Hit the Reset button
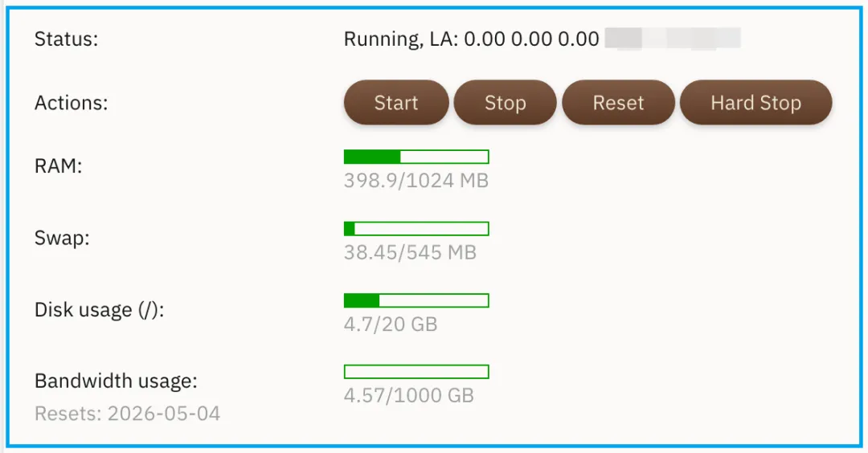The width and height of the screenshot is (868, 453). click(x=618, y=103)
